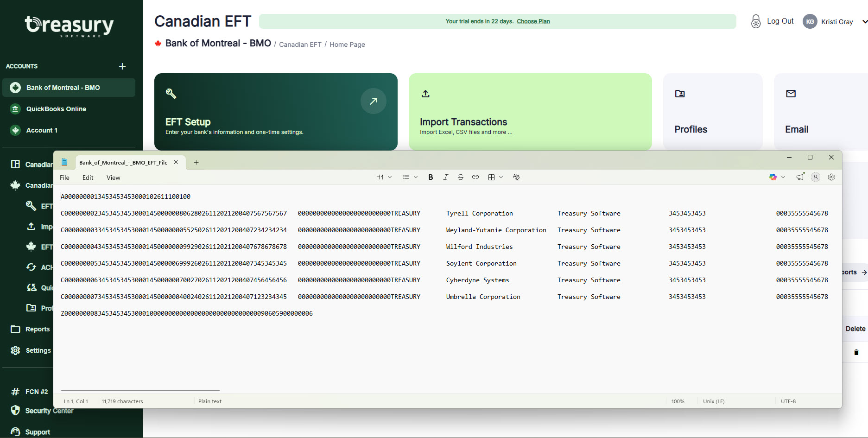Click the Umbrella Corporation text line

(444, 297)
